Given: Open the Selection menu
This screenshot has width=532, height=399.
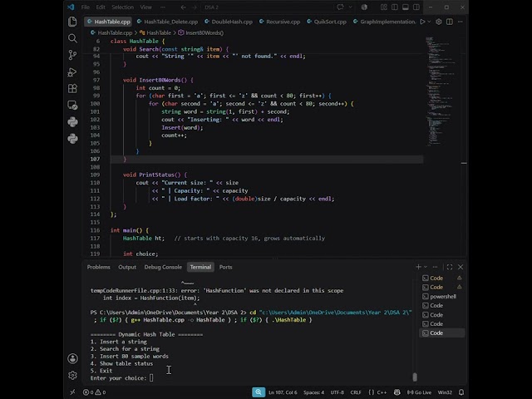Looking at the screenshot, I should [122, 7].
